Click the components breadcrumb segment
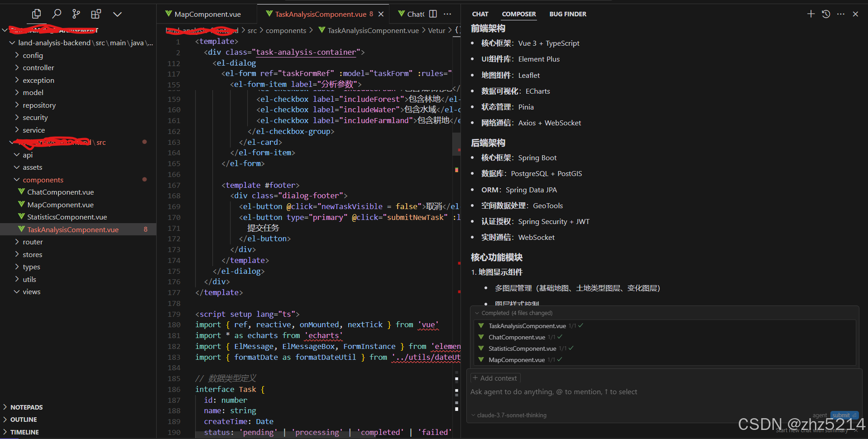The image size is (868, 439). tap(286, 30)
